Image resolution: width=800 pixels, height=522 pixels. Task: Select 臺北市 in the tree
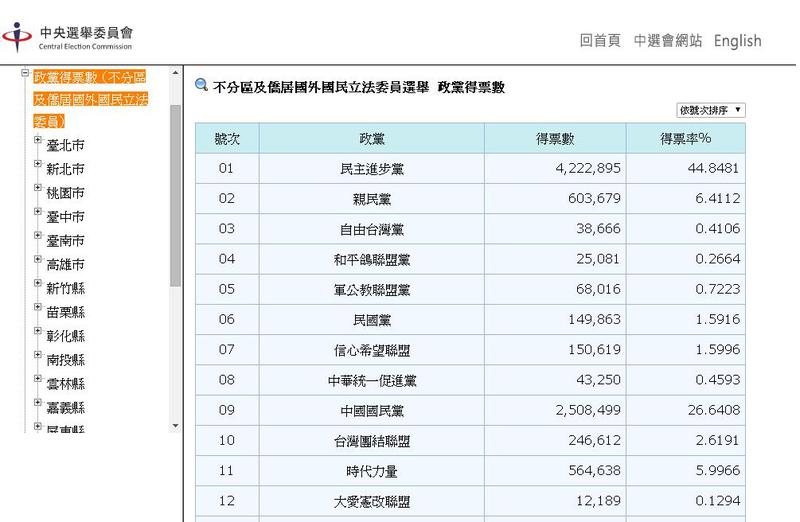[65, 145]
